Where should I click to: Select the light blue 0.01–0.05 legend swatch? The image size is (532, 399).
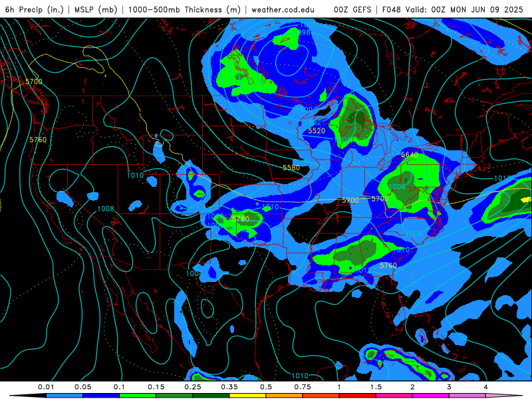click(65, 396)
